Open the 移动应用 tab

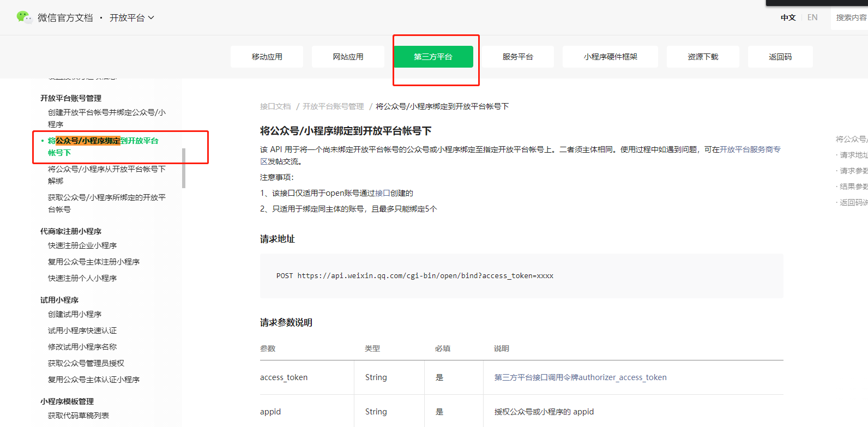click(x=267, y=57)
